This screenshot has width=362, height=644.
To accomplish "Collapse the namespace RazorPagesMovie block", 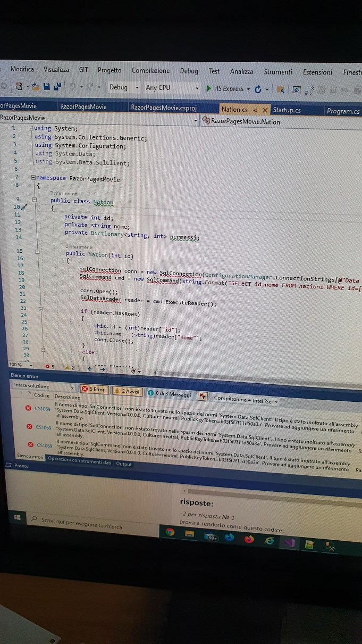I will 33,177.
